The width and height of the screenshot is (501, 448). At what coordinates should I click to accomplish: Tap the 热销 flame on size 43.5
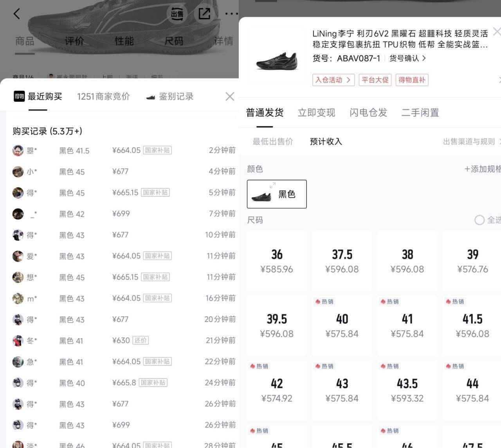[x=383, y=366]
